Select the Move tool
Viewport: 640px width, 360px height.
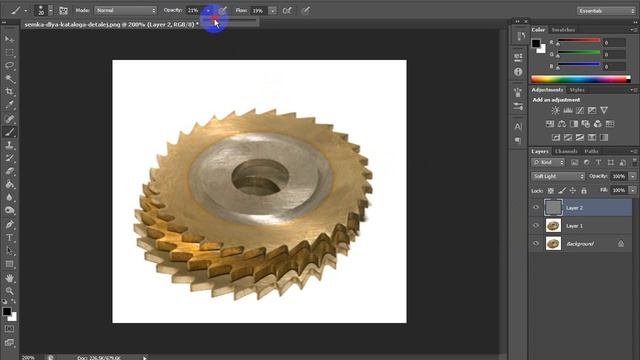click(9, 39)
